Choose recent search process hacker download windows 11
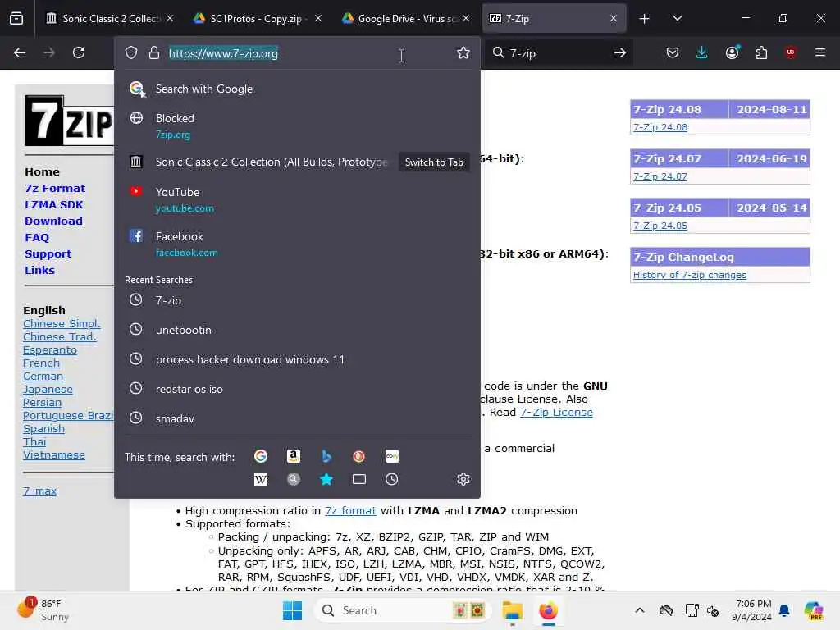The width and height of the screenshot is (840, 630). tap(297, 359)
